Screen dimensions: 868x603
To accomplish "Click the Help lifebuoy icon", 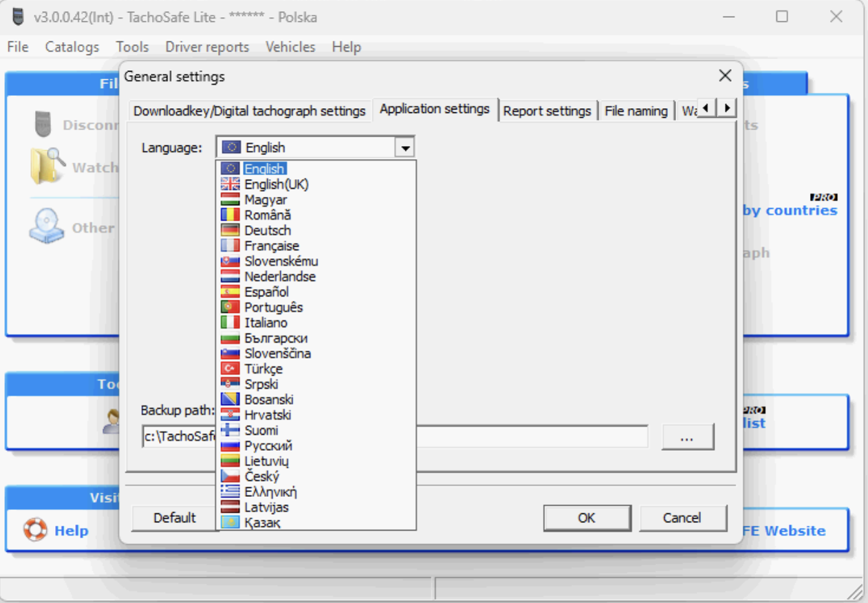I will 35,530.
